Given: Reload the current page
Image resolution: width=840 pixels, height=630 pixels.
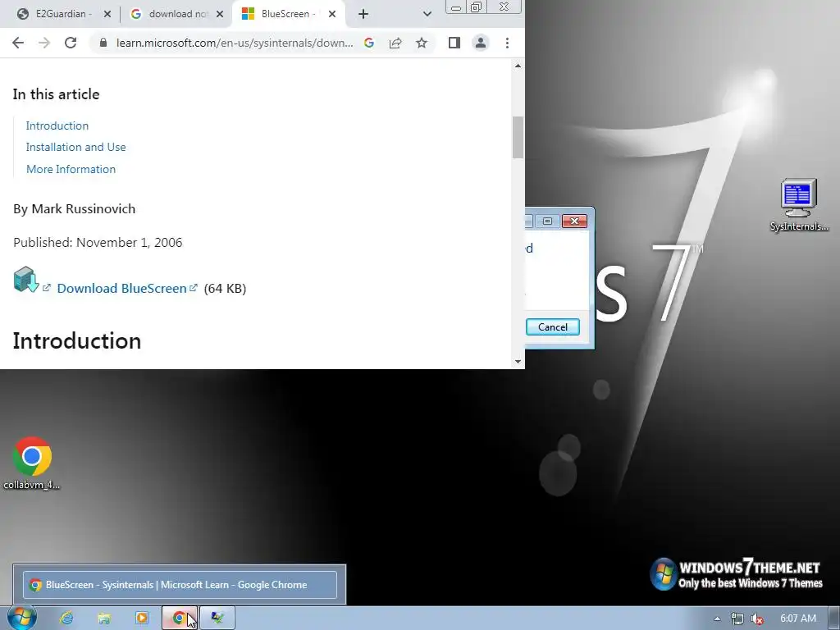Looking at the screenshot, I should pyautogui.click(x=71, y=43).
